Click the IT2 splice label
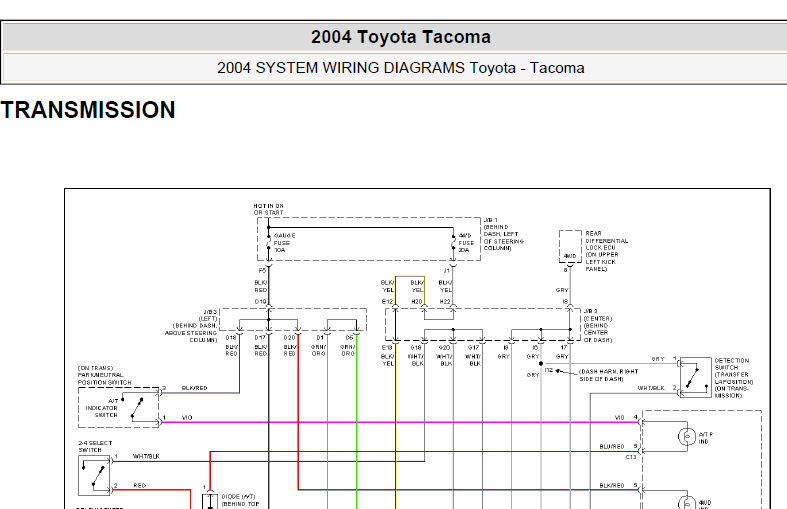 pyautogui.click(x=549, y=370)
